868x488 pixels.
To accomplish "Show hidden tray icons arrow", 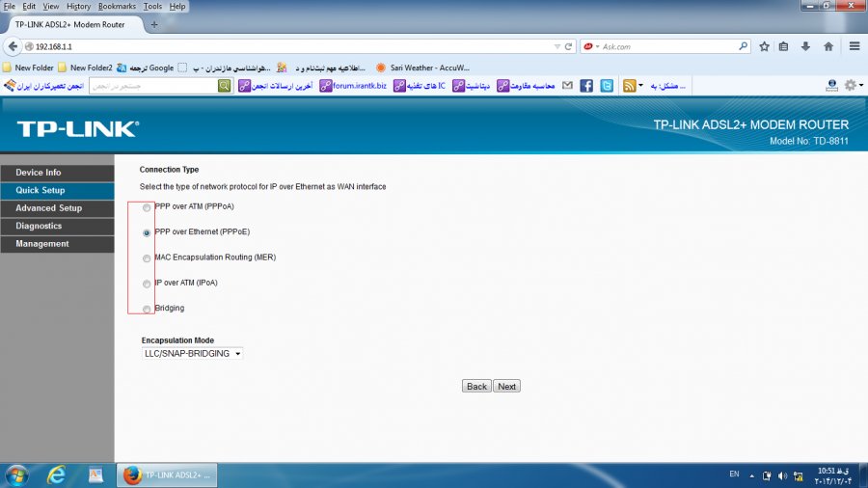I will pos(751,475).
